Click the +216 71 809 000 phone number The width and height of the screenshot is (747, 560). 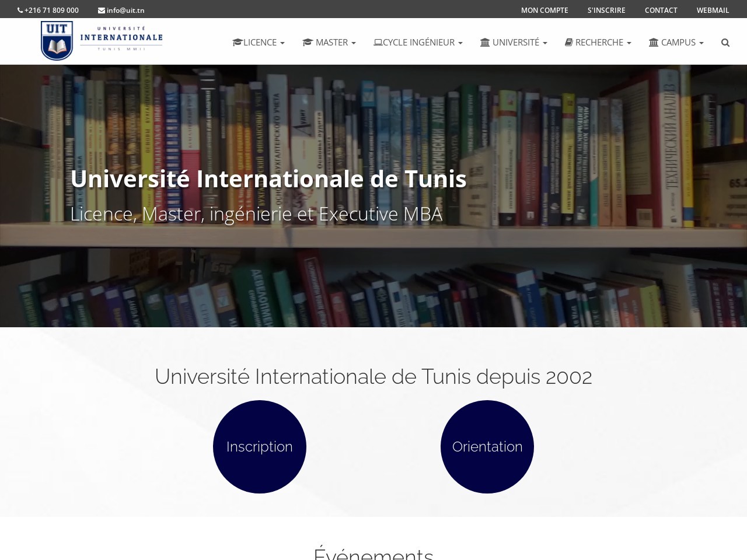51,10
